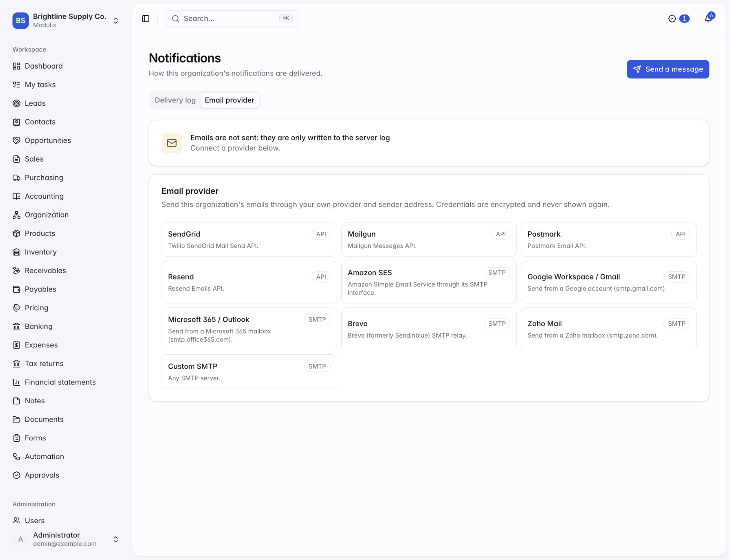The image size is (730, 560).
Task: Focus the Search input field
Action: coord(232,19)
